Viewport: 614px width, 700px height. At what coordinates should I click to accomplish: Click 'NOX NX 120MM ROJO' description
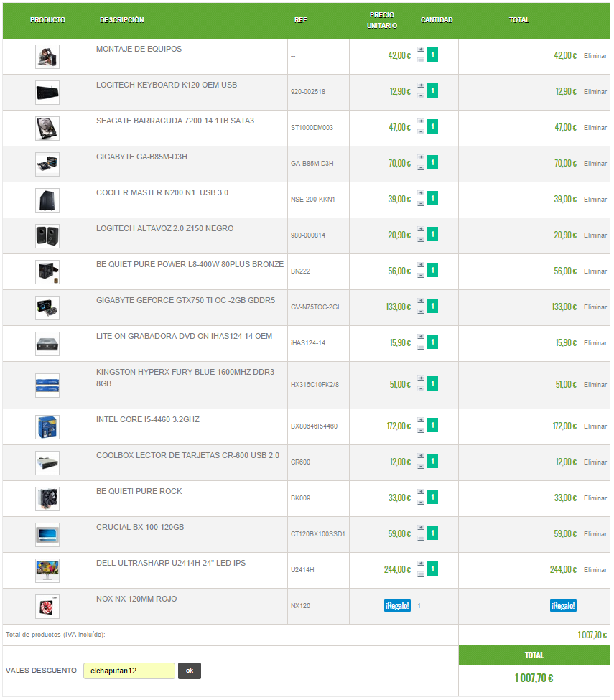(136, 599)
